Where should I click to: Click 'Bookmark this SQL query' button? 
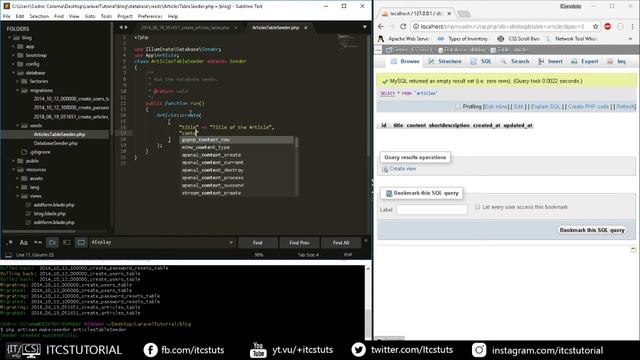592,230
